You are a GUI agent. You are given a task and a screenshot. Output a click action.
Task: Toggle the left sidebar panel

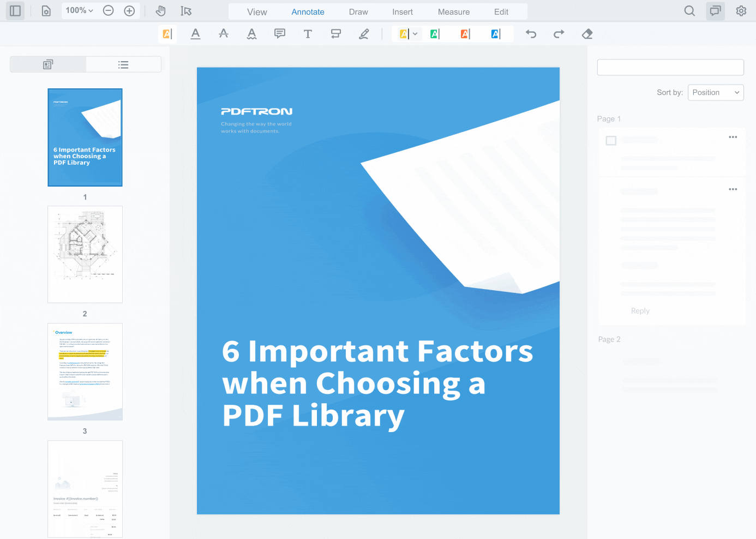[15, 11]
